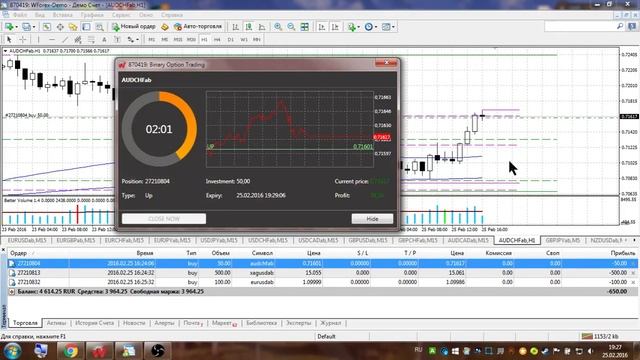Zoom out on the chart

291,27
